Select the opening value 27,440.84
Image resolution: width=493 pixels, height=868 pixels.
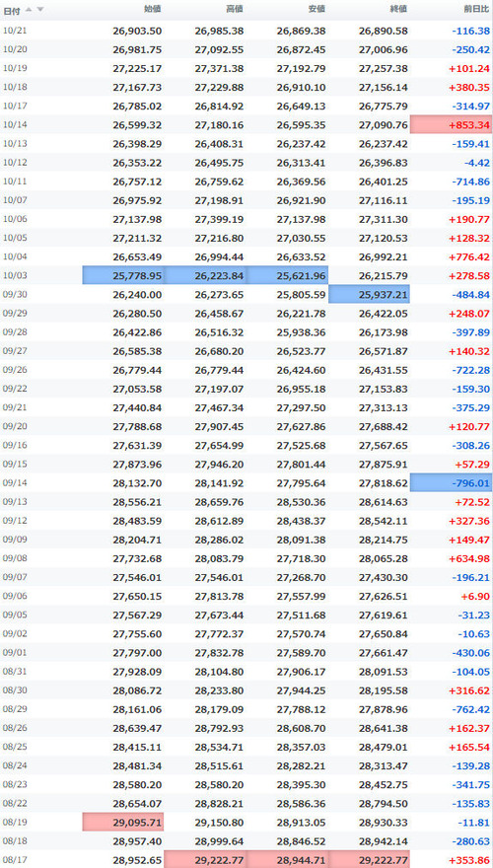(137, 407)
